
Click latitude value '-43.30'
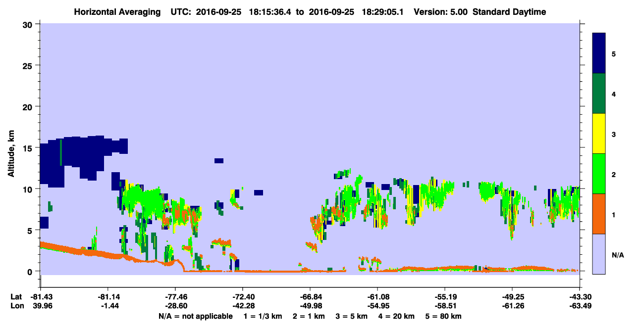coord(579,297)
